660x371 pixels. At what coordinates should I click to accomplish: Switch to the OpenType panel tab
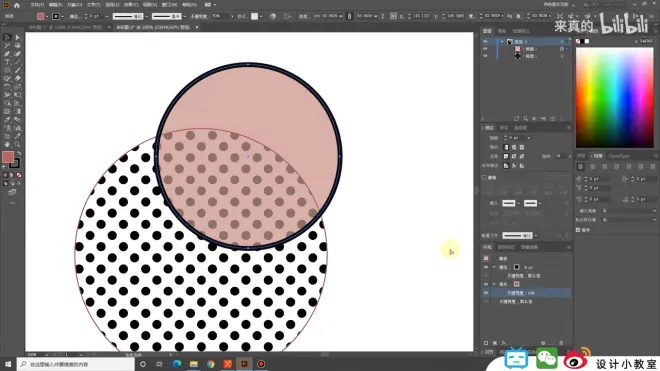(619, 156)
